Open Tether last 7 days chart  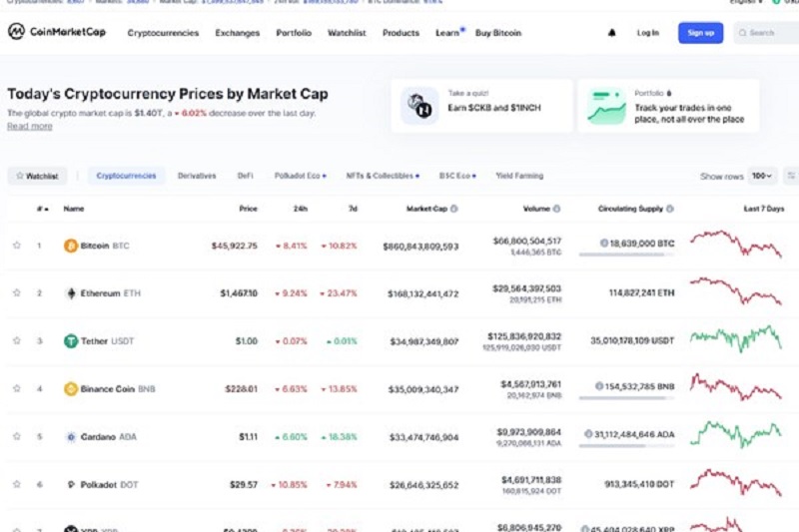[736, 338]
